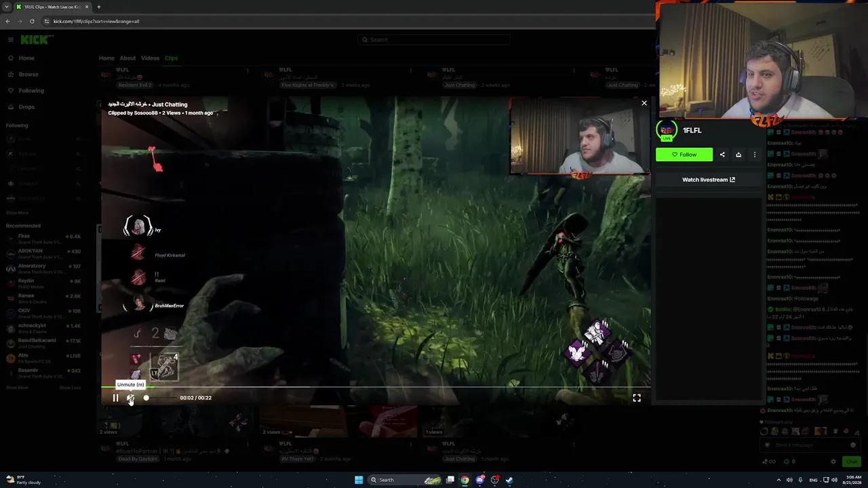Enter fullscreen for the clip
Image resolution: width=868 pixels, height=488 pixels.
point(637,398)
